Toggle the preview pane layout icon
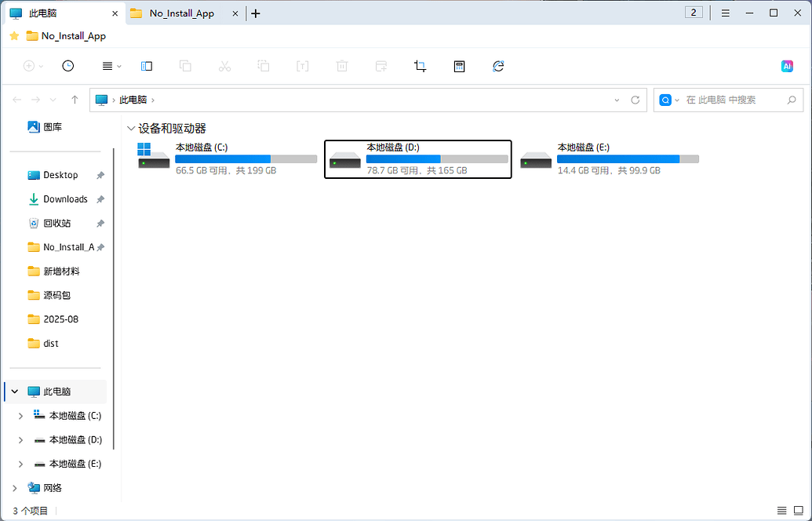 (x=147, y=67)
